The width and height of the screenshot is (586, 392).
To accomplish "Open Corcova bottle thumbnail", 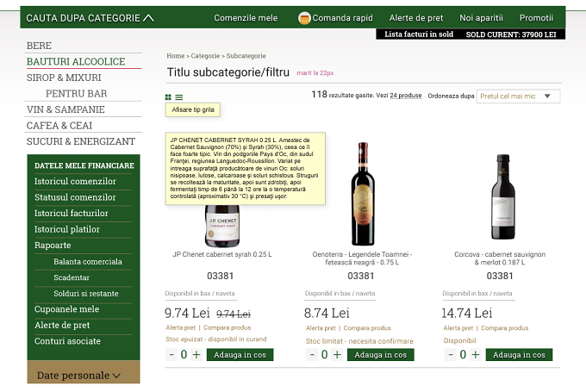I will pyautogui.click(x=503, y=197).
